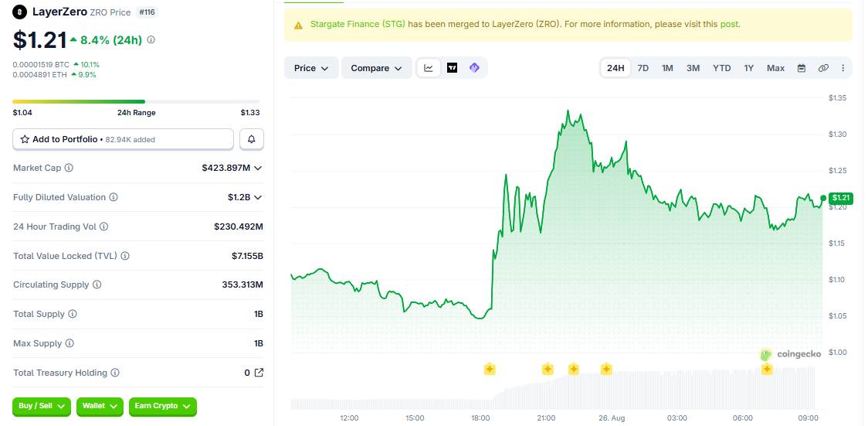Click the LayerZero coin logo icon
The width and height of the screenshot is (868, 426).
click(x=20, y=12)
